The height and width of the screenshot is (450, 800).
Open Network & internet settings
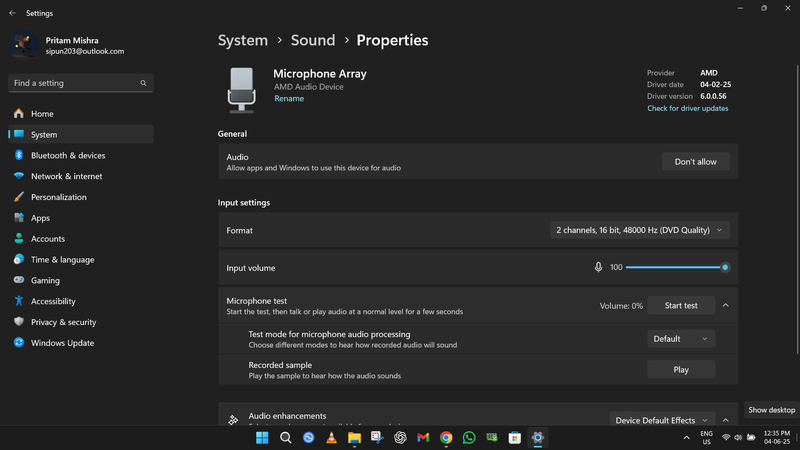81,177
